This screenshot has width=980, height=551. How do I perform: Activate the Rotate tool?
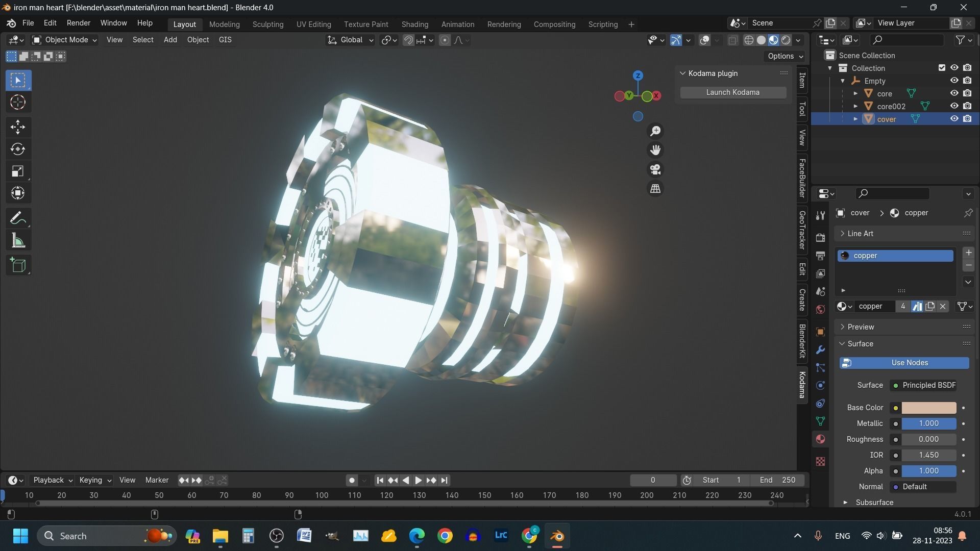point(18,149)
